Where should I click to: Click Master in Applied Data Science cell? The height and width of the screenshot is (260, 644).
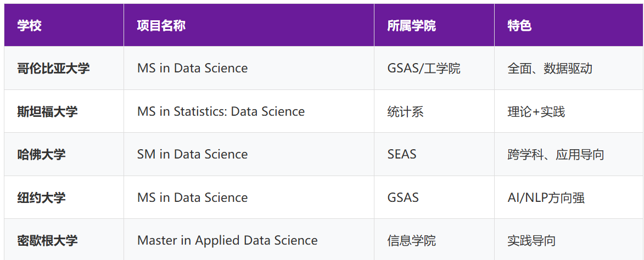(x=227, y=241)
